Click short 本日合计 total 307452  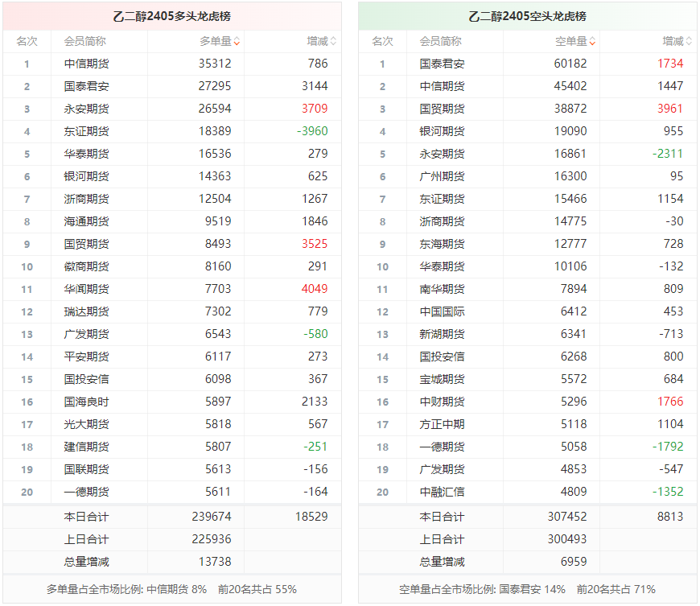click(x=567, y=517)
